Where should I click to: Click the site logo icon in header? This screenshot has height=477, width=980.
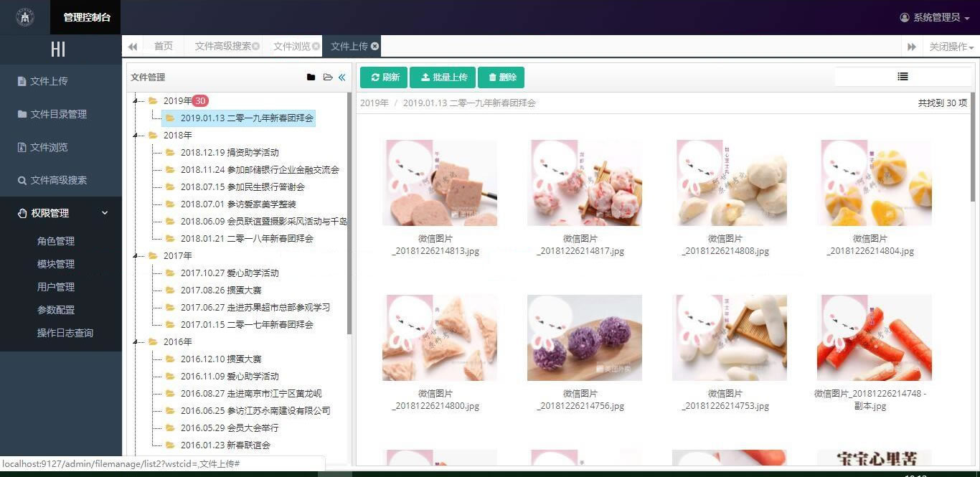click(25, 17)
